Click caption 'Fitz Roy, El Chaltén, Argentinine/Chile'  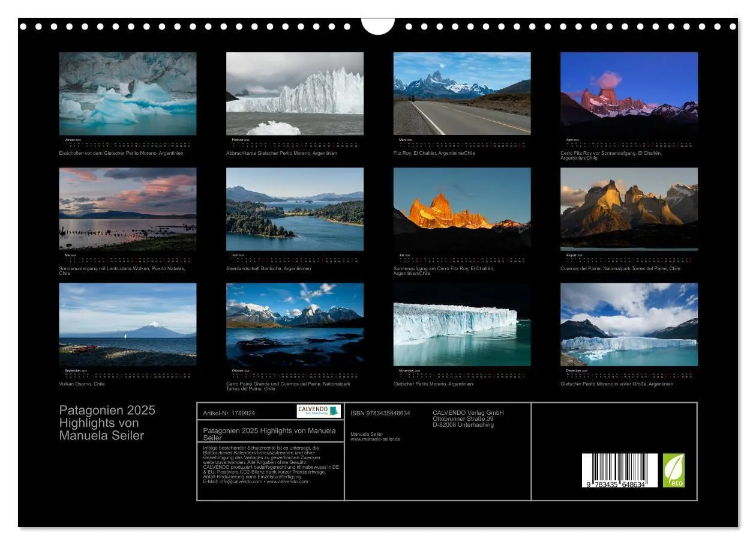tap(434, 153)
